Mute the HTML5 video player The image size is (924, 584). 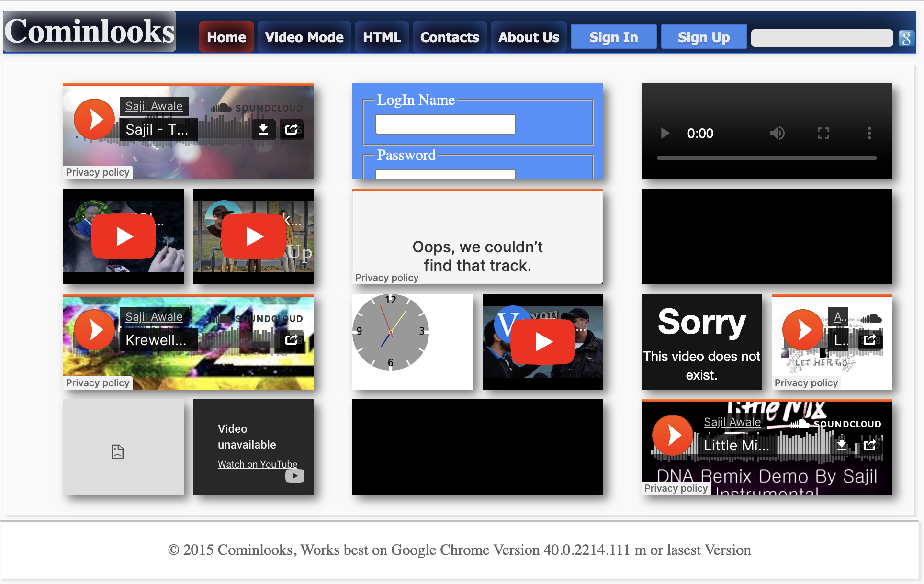[777, 133]
